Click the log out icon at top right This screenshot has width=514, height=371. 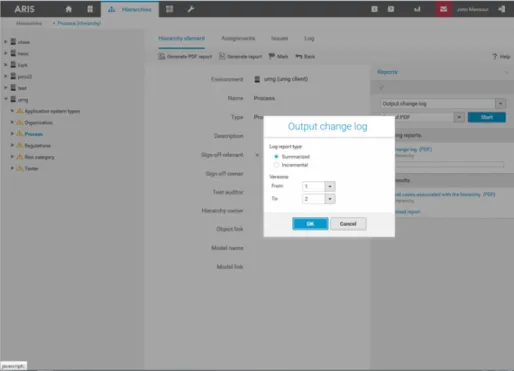pyautogui.click(x=502, y=9)
